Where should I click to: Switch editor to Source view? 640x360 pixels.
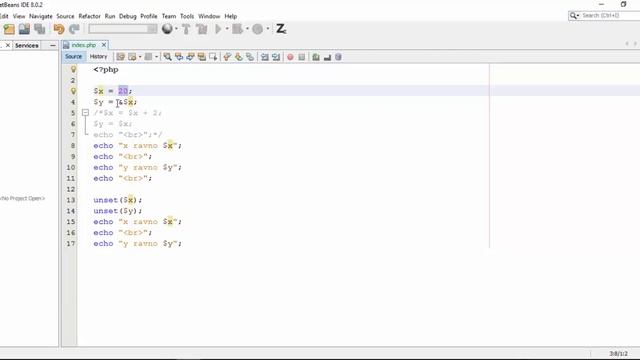(73, 57)
